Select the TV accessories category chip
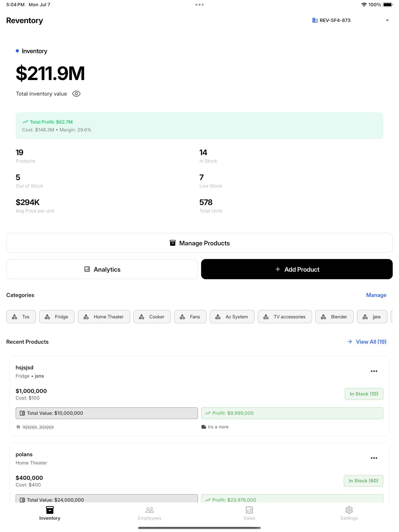Image resolution: width=399 pixels, height=532 pixels. click(x=285, y=317)
